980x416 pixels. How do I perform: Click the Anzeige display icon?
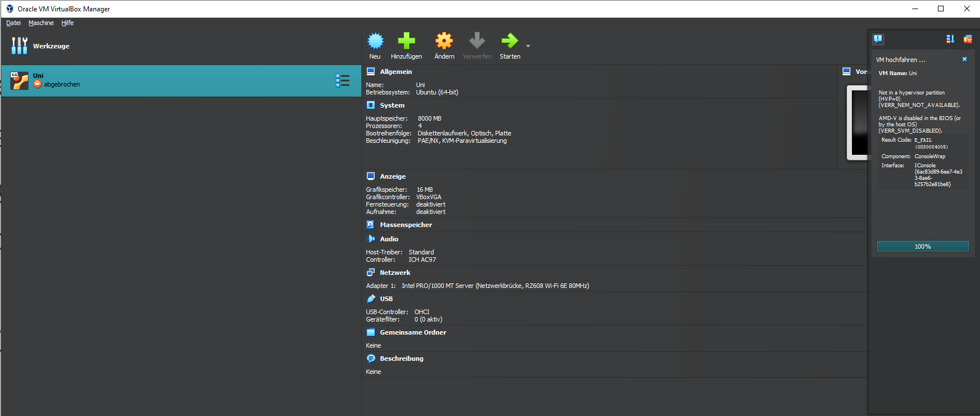point(371,176)
